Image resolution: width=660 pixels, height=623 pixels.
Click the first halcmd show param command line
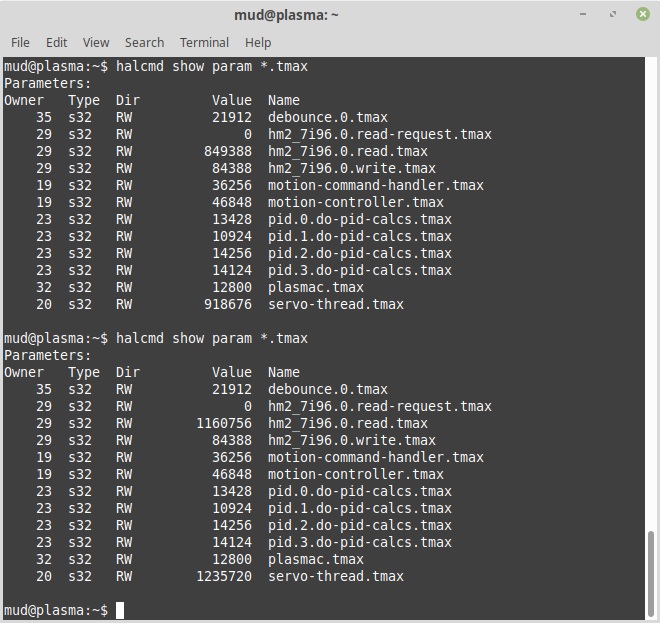coord(212,66)
